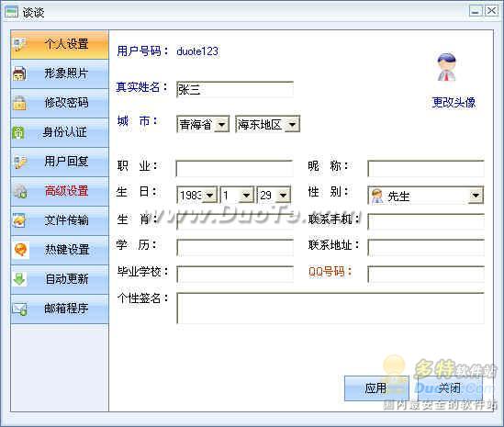Click the 形象照片 sidebar icon
This screenshot has width=504, height=427.
[x=19, y=73]
